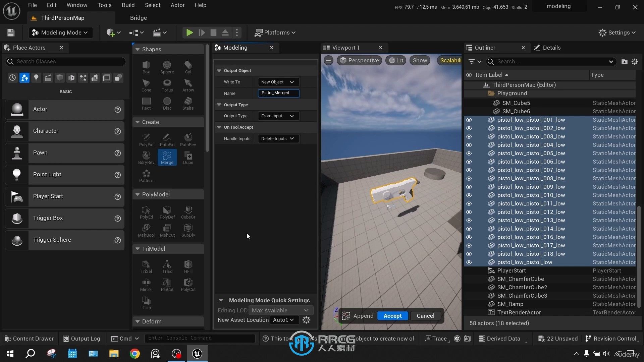Open the TriSel tool
The height and width of the screenshot is (362, 644).
click(146, 266)
